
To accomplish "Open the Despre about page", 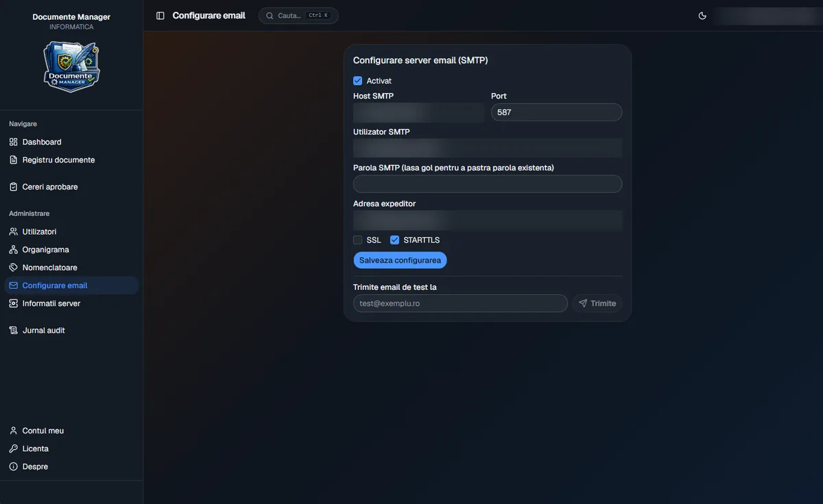I will (71, 466).
